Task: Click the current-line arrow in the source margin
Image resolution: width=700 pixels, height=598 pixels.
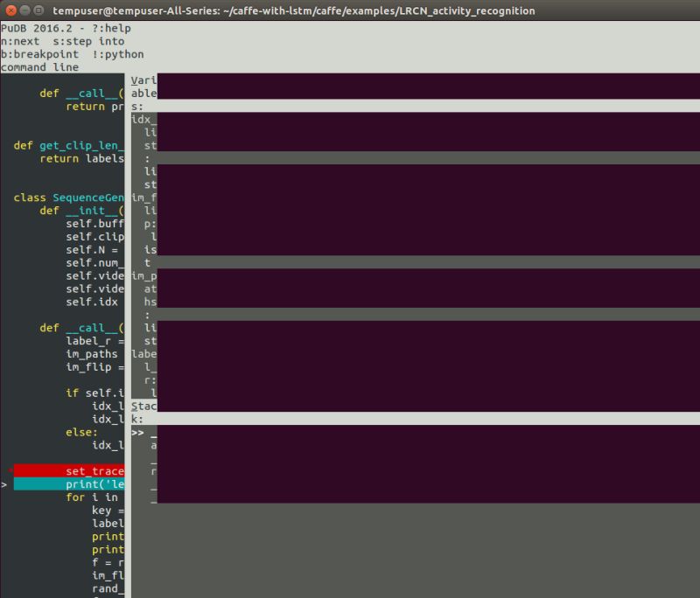Action: pyautogui.click(x=3, y=483)
